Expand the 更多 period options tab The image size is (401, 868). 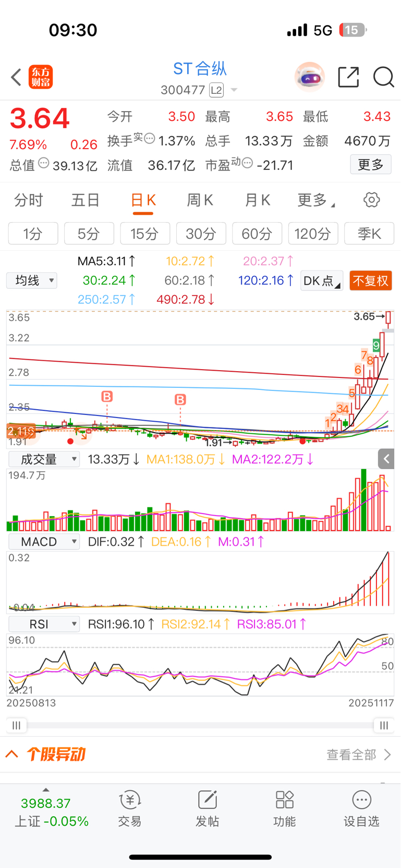(x=315, y=200)
